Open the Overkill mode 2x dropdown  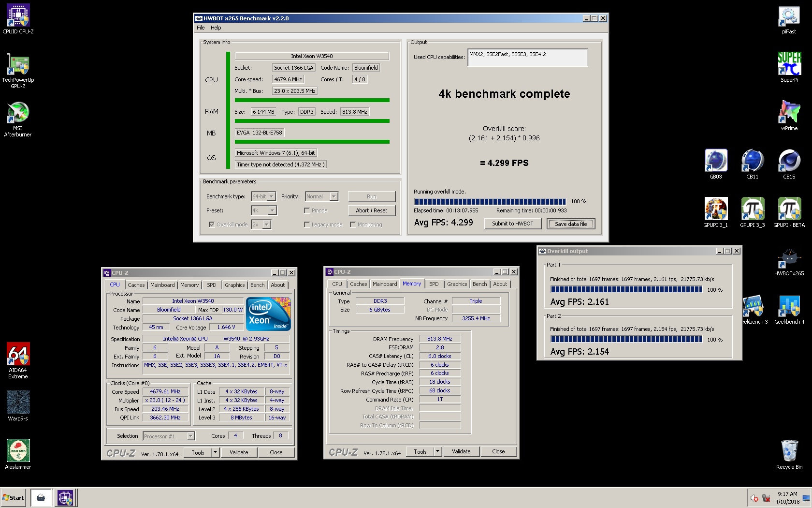pyautogui.click(x=261, y=224)
